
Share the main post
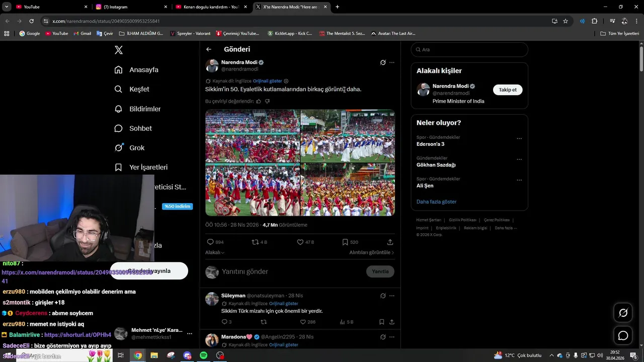click(390, 242)
